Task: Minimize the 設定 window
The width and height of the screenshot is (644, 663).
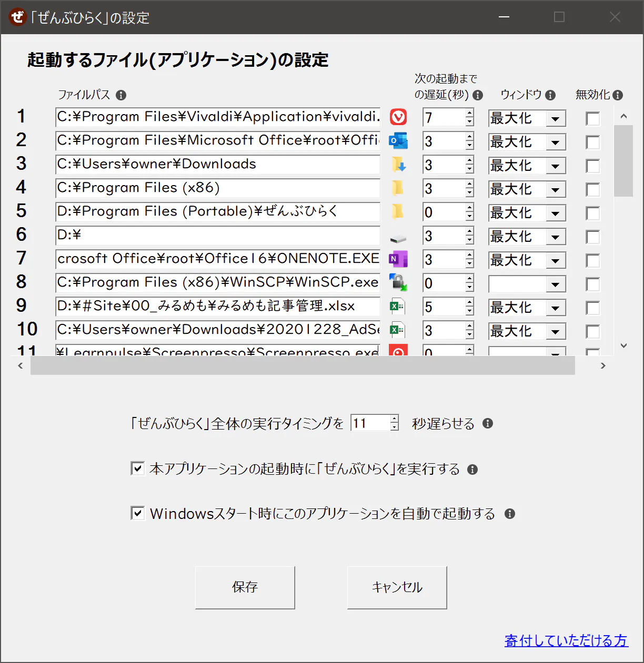Action: point(504,17)
